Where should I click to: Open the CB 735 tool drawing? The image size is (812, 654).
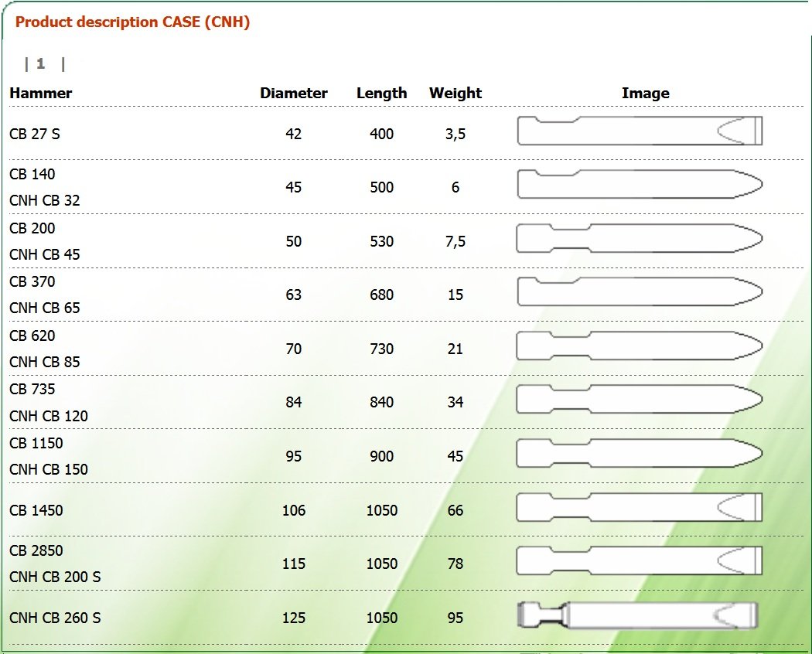tap(640, 399)
